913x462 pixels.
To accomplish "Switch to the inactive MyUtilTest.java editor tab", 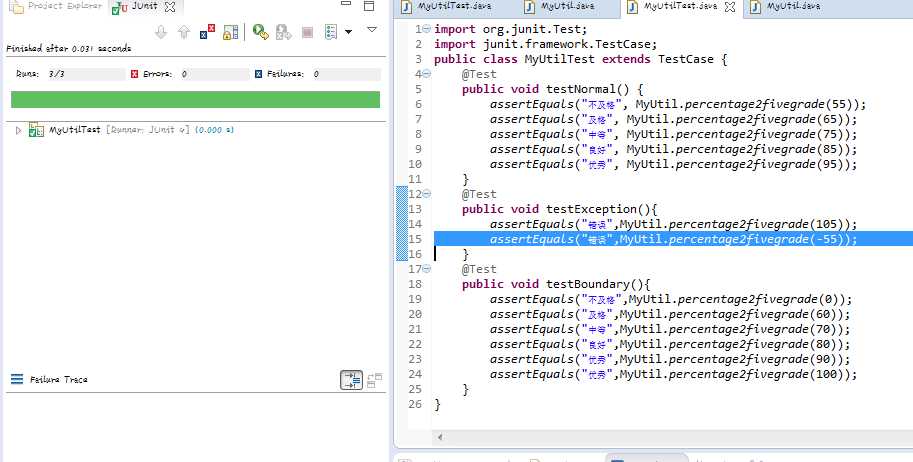I will (x=454, y=6).
